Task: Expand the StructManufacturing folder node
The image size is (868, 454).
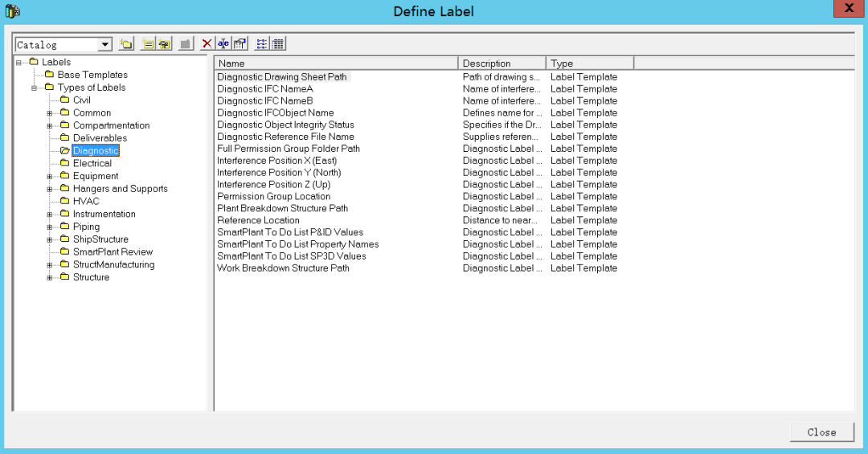Action: coord(49,265)
